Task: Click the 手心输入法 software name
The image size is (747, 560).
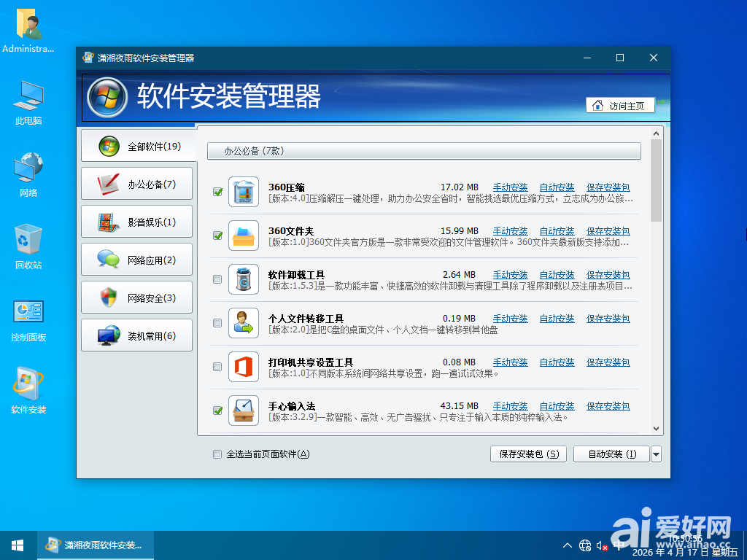Action: pyautogui.click(x=292, y=406)
